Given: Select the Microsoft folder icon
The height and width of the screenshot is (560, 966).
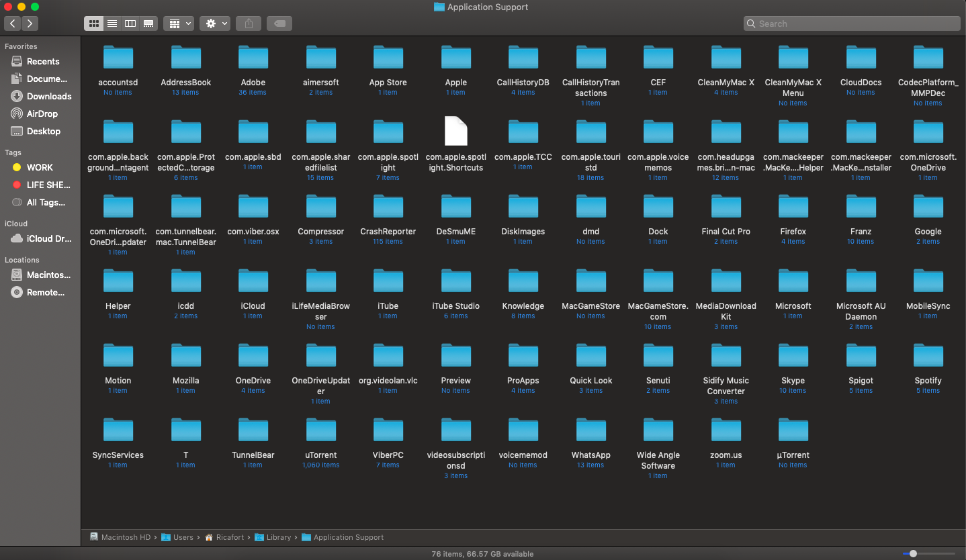Looking at the screenshot, I should click(793, 281).
